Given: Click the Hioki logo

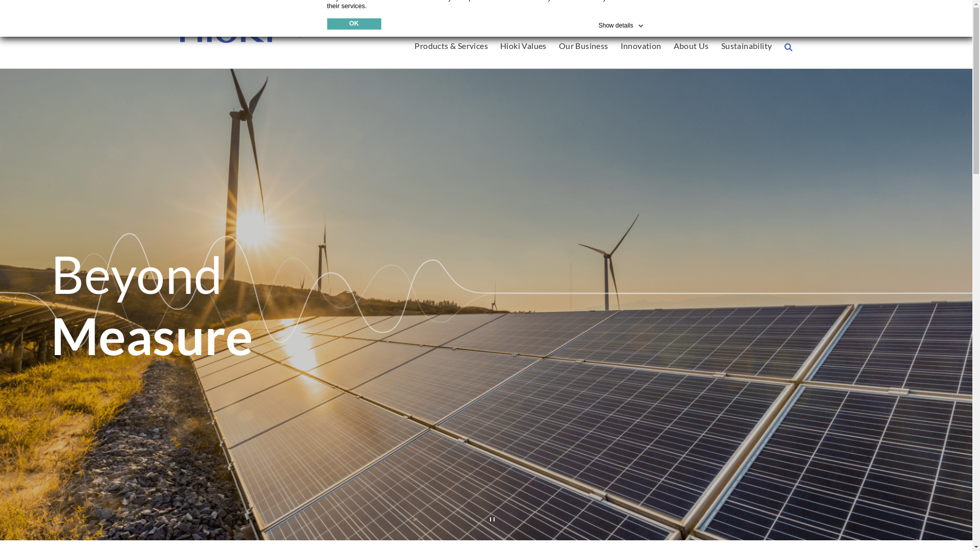Looking at the screenshot, I should click(227, 39).
